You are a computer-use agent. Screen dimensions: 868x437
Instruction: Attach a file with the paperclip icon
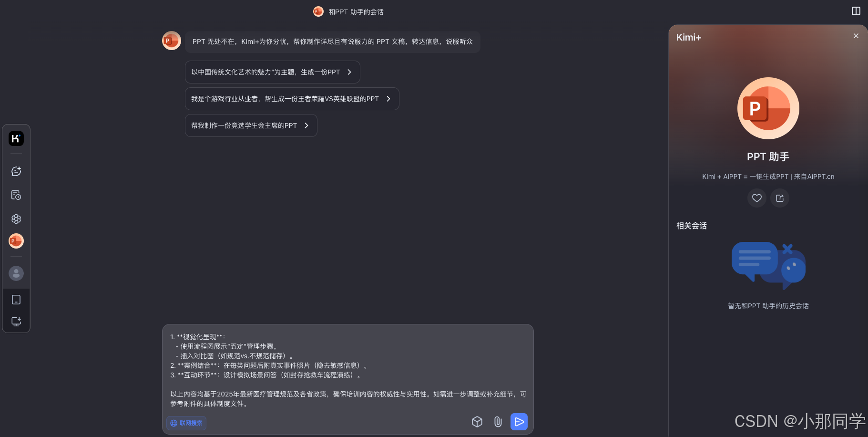click(498, 422)
